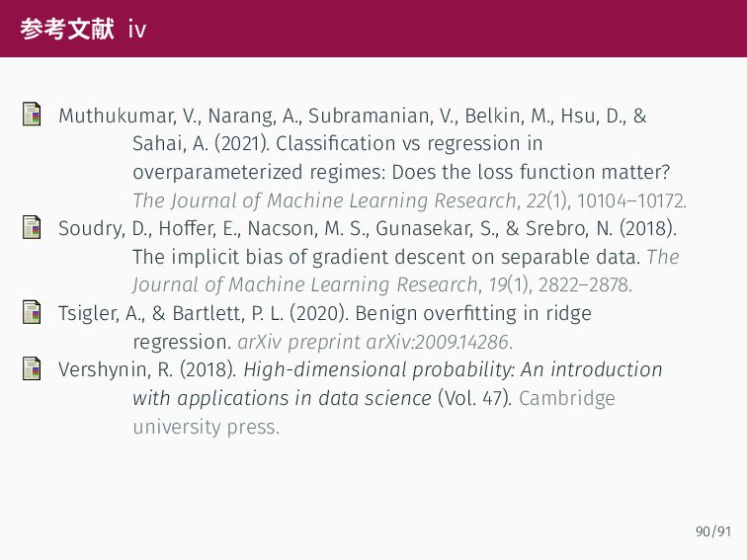Click the Soudry, D., Hoffer, E. author line
The width and height of the screenshot is (747, 560).
pyautogui.click(x=368, y=228)
